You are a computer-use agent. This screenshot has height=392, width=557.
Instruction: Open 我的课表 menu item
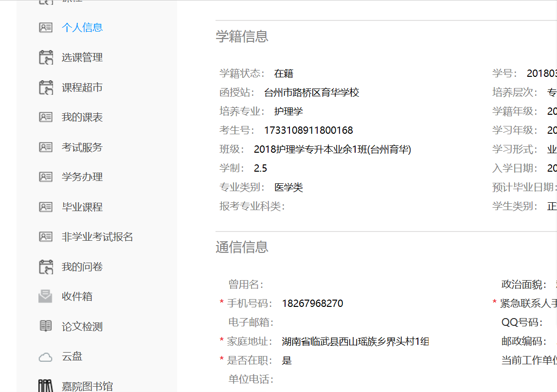click(82, 117)
